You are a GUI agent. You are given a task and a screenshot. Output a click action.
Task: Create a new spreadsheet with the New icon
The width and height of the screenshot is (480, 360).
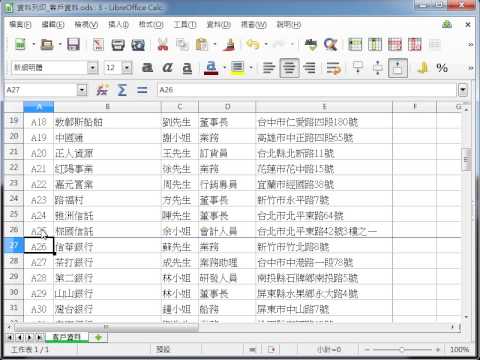tap(20, 44)
